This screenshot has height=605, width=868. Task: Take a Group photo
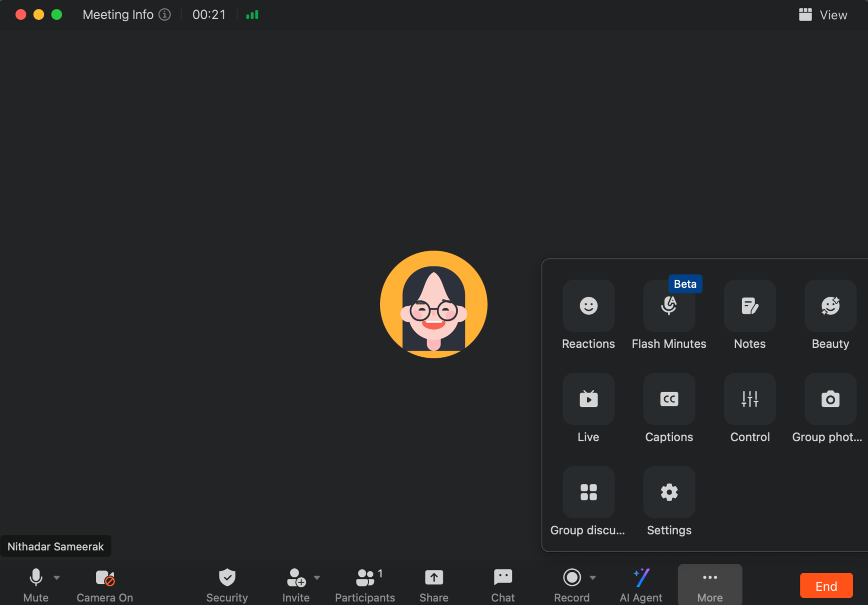pyautogui.click(x=830, y=399)
